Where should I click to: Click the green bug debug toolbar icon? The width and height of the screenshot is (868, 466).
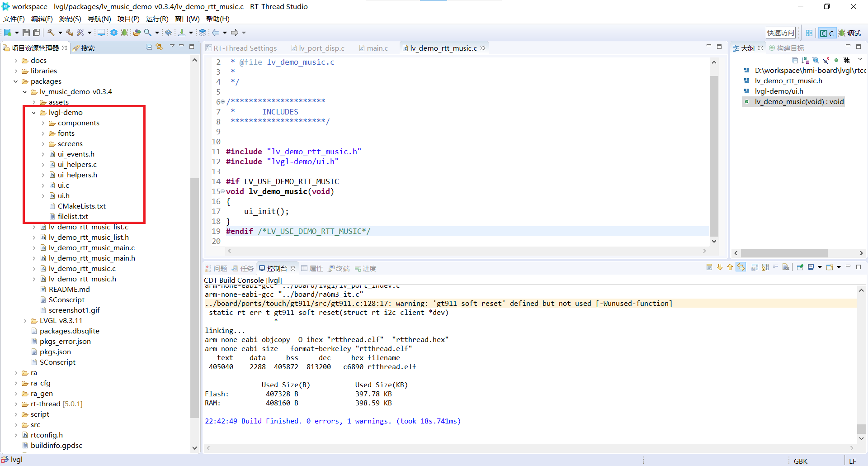[x=124, y=33]
